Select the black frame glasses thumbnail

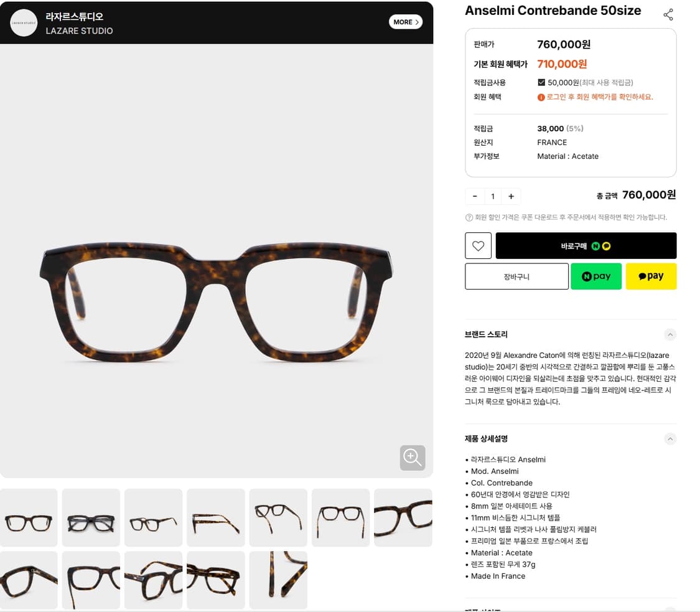tap(91, 518)
